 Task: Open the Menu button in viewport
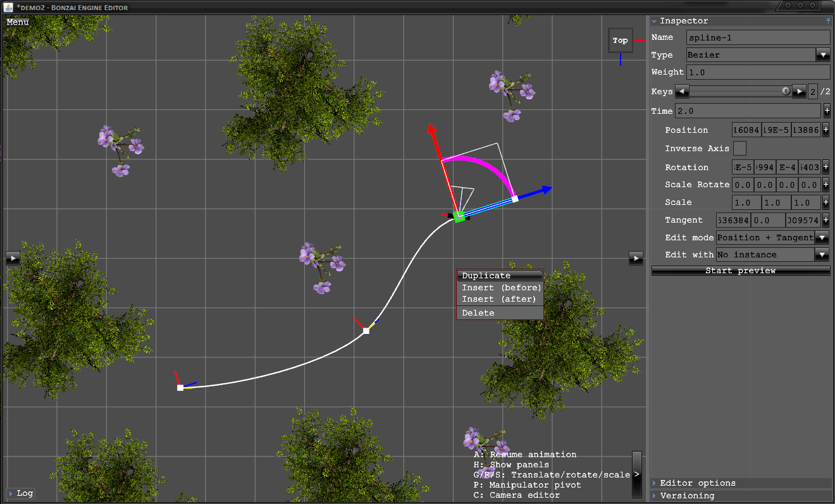point(17,22)
